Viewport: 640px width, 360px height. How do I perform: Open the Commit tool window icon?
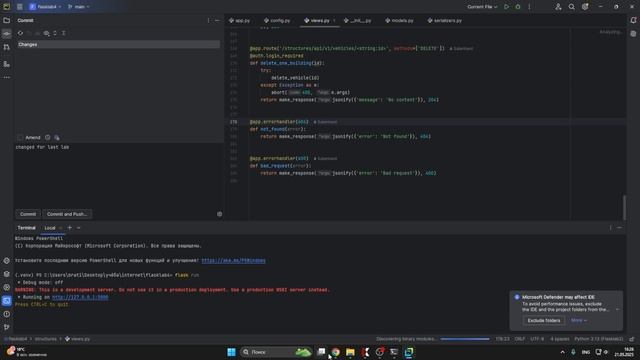pos(7,34)
